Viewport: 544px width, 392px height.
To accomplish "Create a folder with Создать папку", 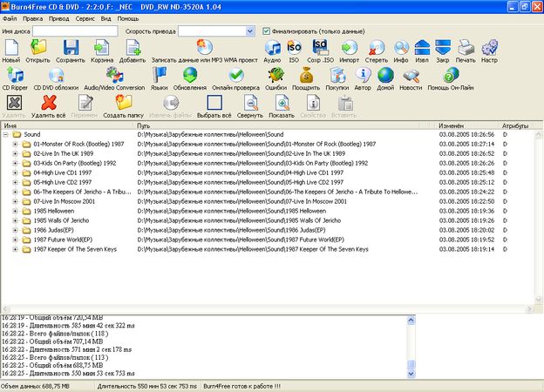I will click(x=124, y=103).
